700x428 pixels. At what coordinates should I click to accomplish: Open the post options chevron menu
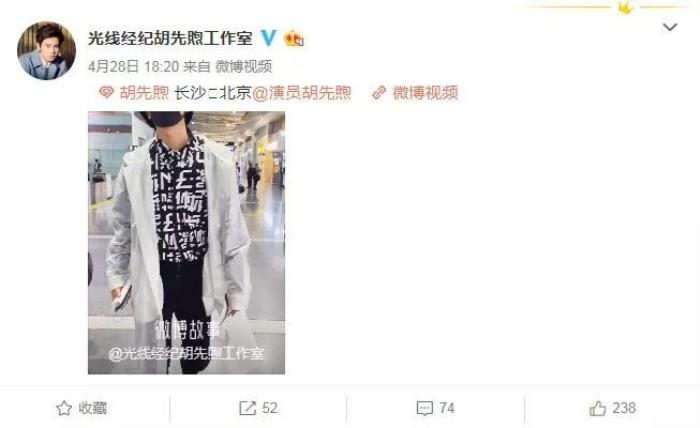[670, 27]
